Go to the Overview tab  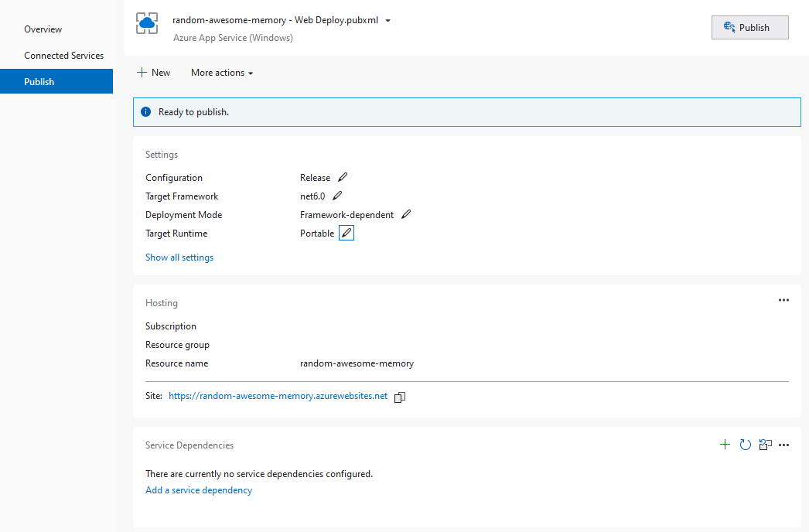click(43, 29)
